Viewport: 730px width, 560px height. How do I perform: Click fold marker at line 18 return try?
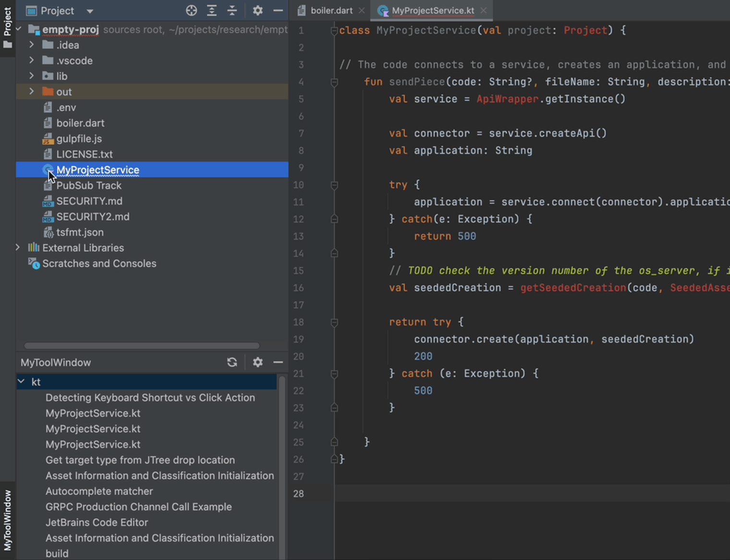pyautogui.click(x=334, y=322)
